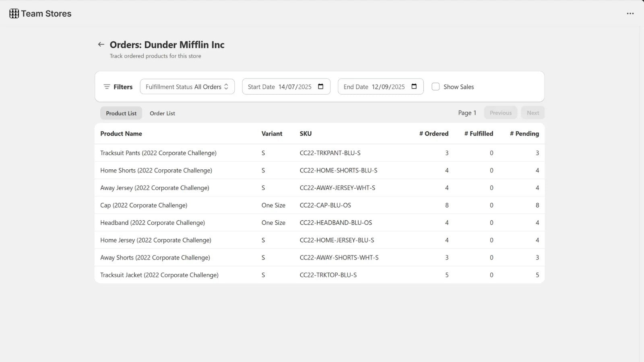Click the # Ordered column header
The image size is (644, 362).
(x=434, y=134)
